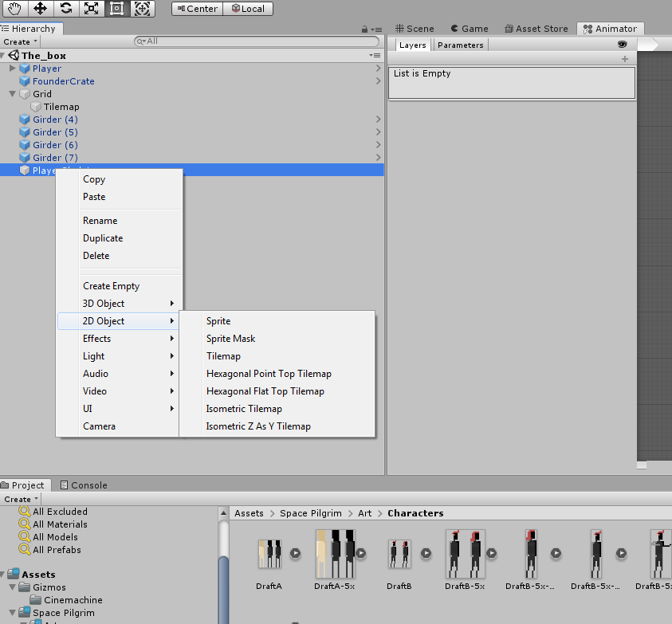Choose Sprite Mask from 2D Object submenu
The height and width of the screenshot is (624, 672).
(x=230, y=339)
